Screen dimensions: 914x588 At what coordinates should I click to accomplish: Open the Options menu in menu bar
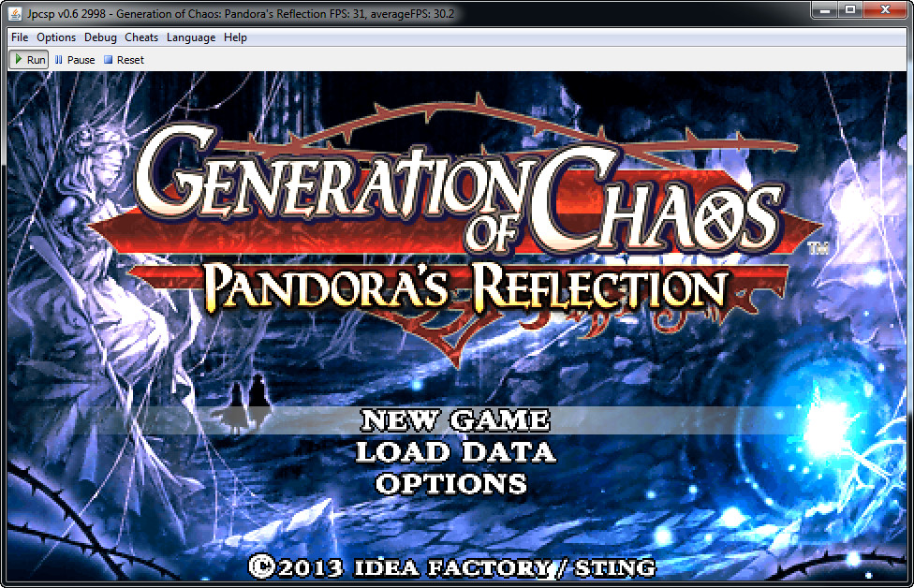tap(56, 37)
